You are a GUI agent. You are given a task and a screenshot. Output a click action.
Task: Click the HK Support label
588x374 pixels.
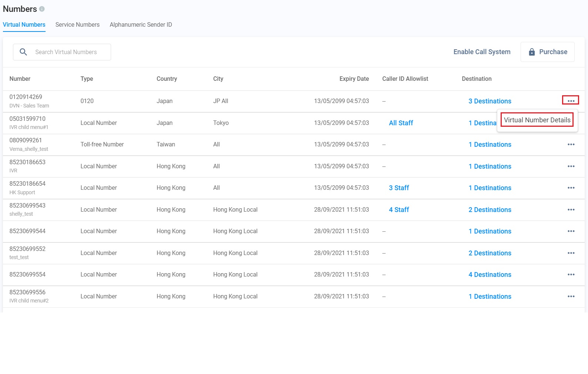click(x=22, y=192)
